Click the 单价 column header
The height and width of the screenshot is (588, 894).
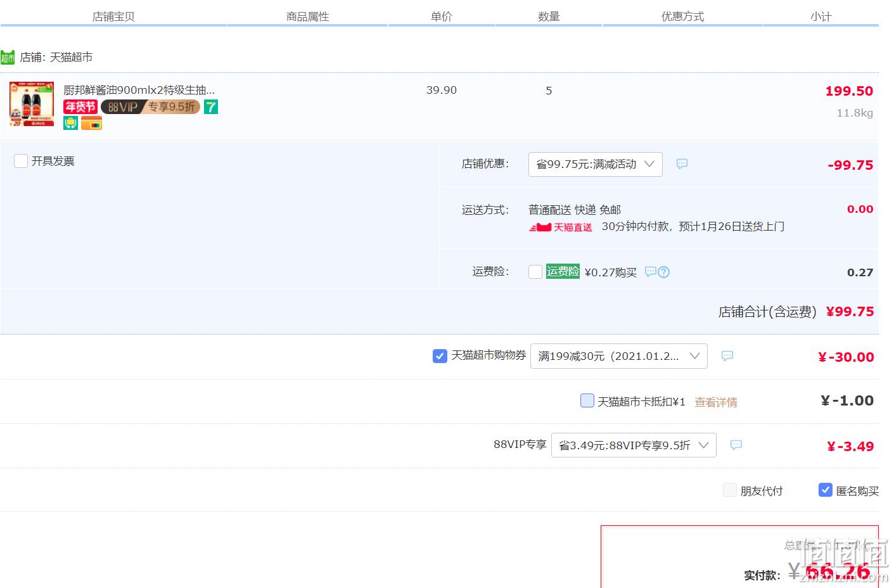[441, 16]
